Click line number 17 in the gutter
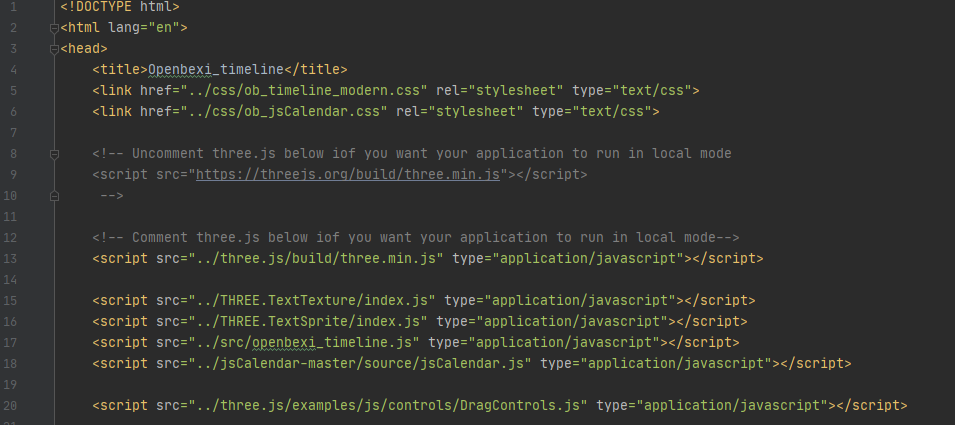 (10, 342)
